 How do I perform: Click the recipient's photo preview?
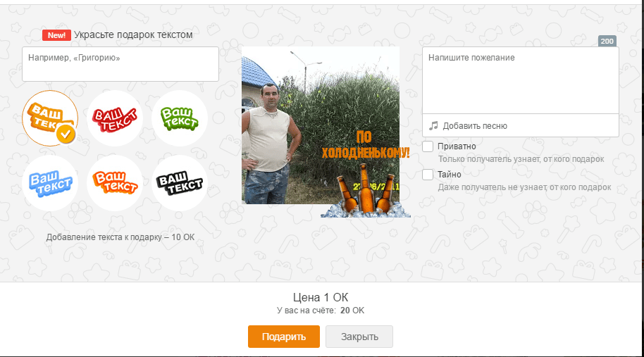(321, 125)
